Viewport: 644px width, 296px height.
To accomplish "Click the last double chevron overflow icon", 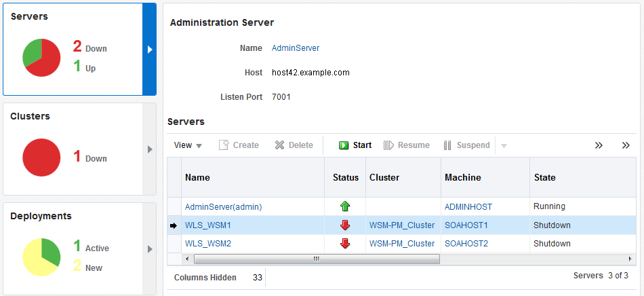I will pyautogui.click(x=626, y=145).
